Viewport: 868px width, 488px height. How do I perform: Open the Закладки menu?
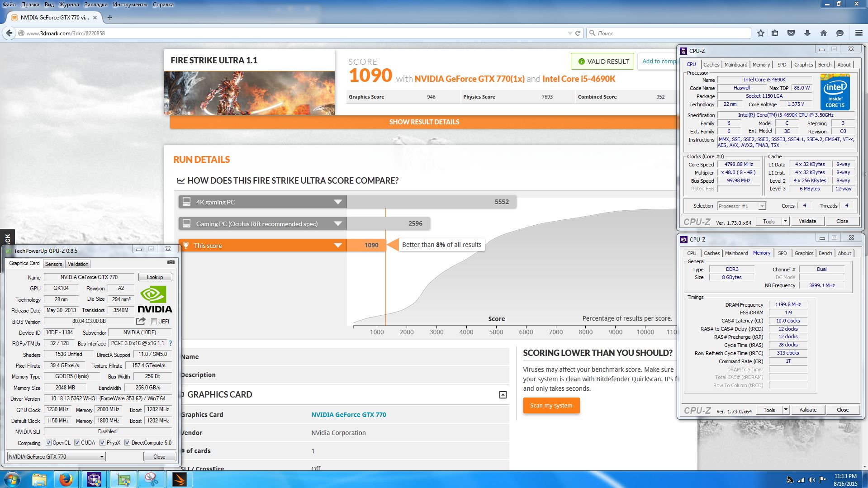tap(96, 4)
